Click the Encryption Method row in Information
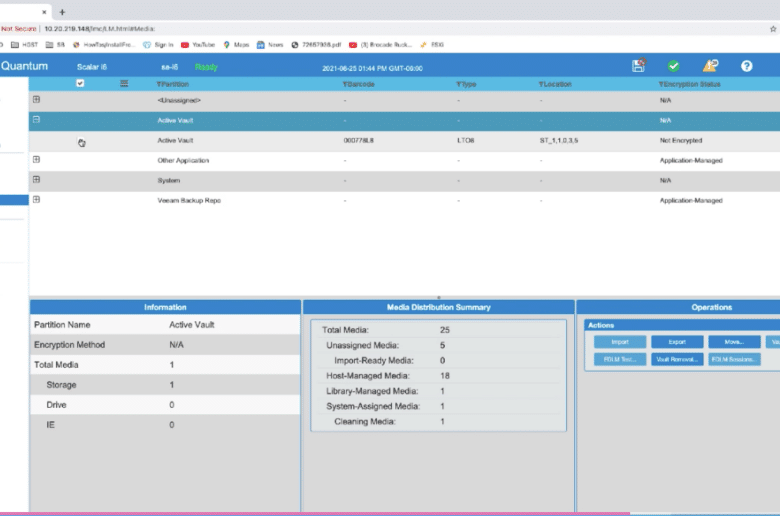The image size is (780, 516). pyautogui.click(x=165, y=345)
